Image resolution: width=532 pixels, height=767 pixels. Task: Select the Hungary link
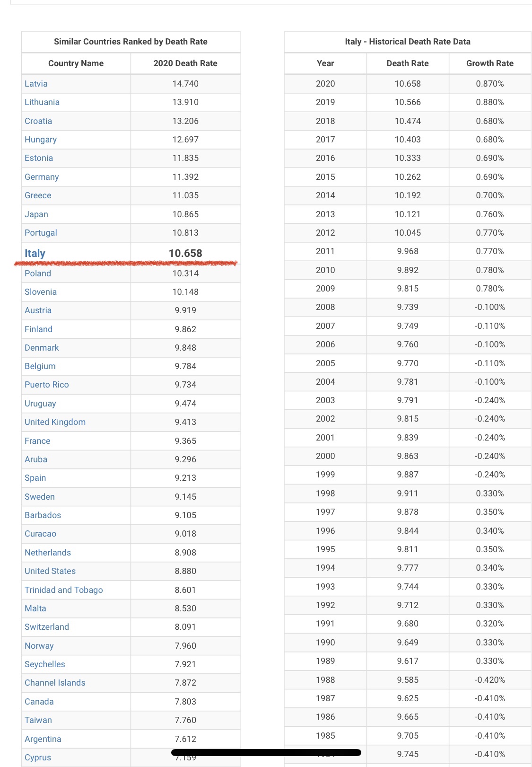point(41,140)
